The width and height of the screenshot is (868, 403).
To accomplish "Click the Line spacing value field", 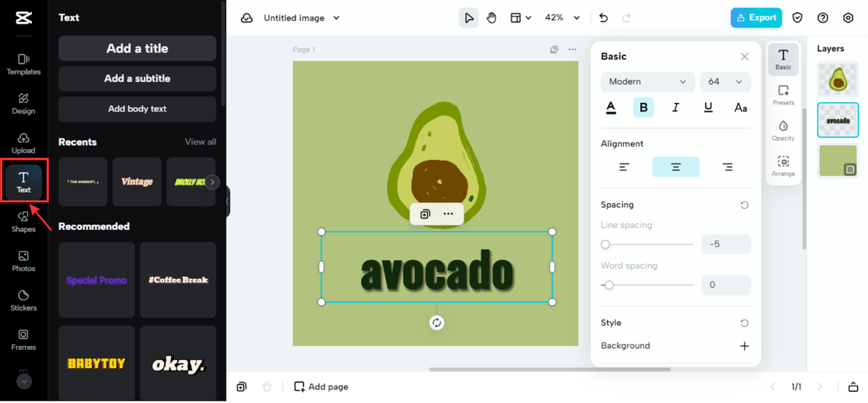I will pos(726,245).
